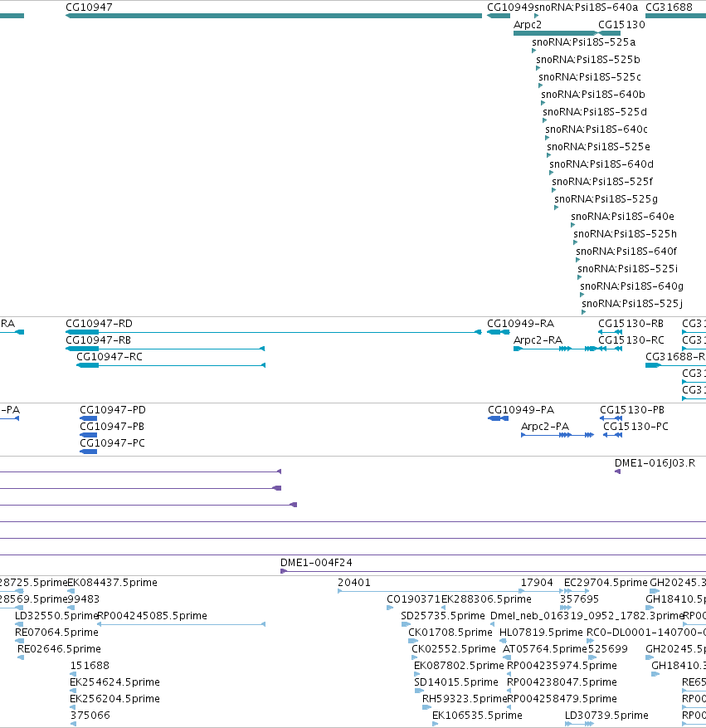Select feature 17904 label
706x728 pixels.
pyautogui.click(x=537, y=583)
